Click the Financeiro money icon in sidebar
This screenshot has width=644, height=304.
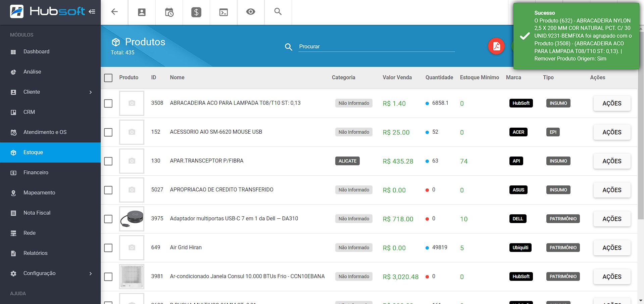(x=13, y=173)
